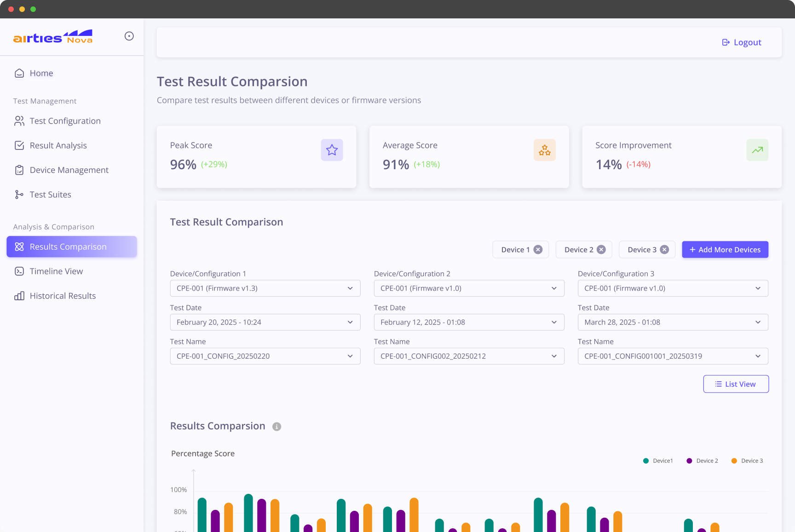Open Device/Configuration 2 dropdown

pos(469,288)
